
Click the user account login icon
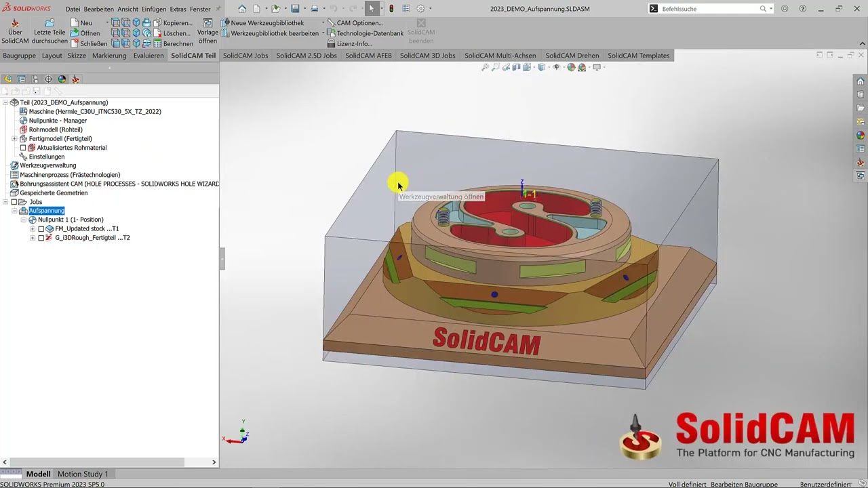click(x=785, y=9)
